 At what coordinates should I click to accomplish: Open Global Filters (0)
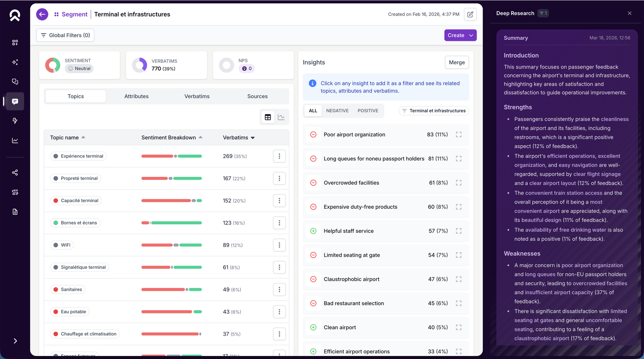(x=65, y=35)
